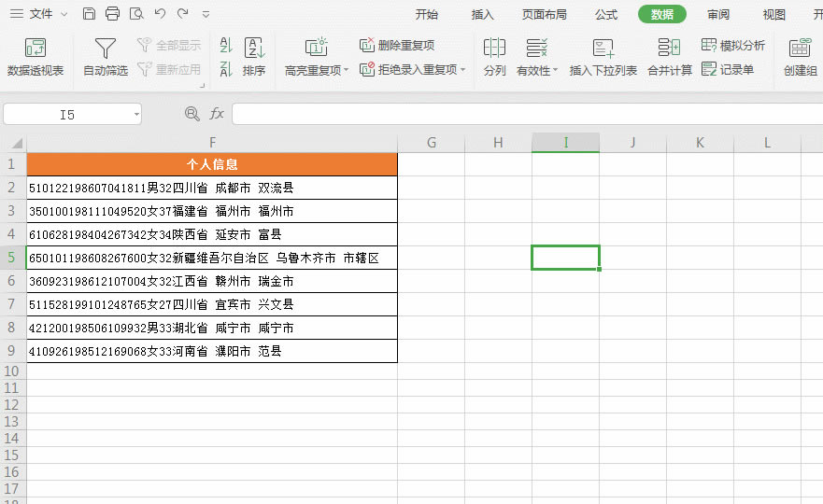823x504 pixels.
Task: Select cell with 江西省 赣州市 瑞金市
Action: coord(212,281)
